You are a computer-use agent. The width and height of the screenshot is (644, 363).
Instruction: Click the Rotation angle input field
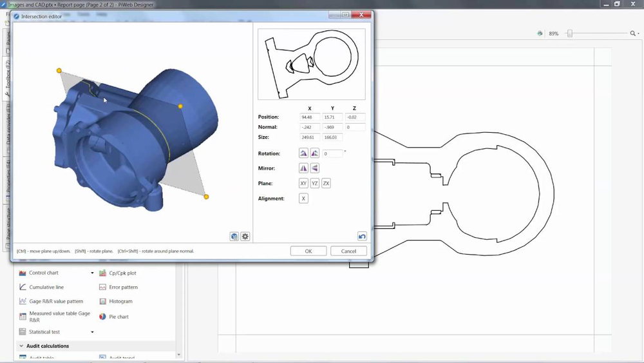[x=332, y=153]
